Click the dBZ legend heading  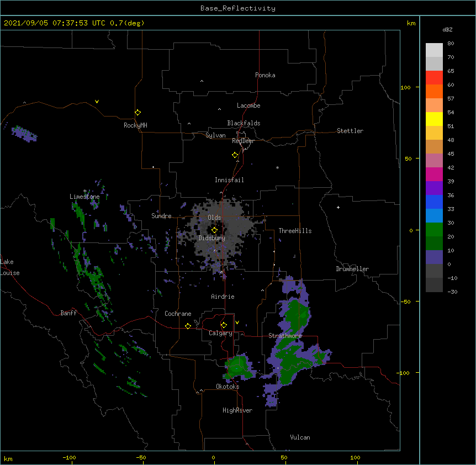[x=447, y=29]
